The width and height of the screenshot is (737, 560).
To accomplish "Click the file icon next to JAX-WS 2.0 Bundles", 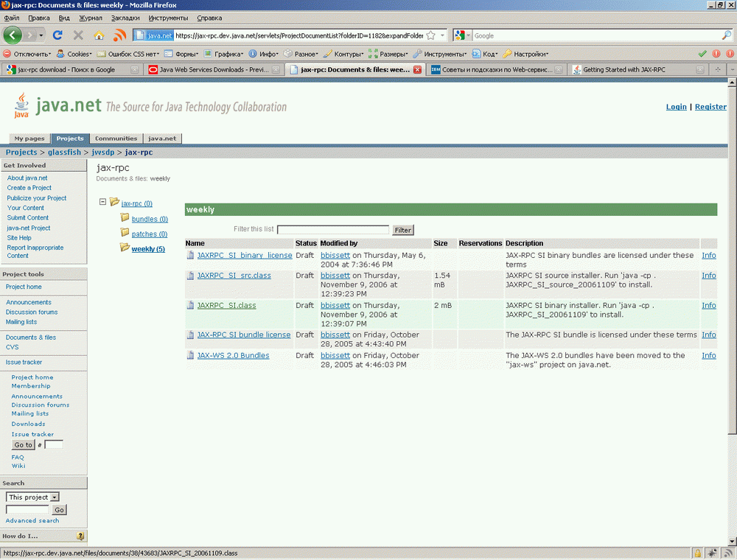I will coord(190,355).
